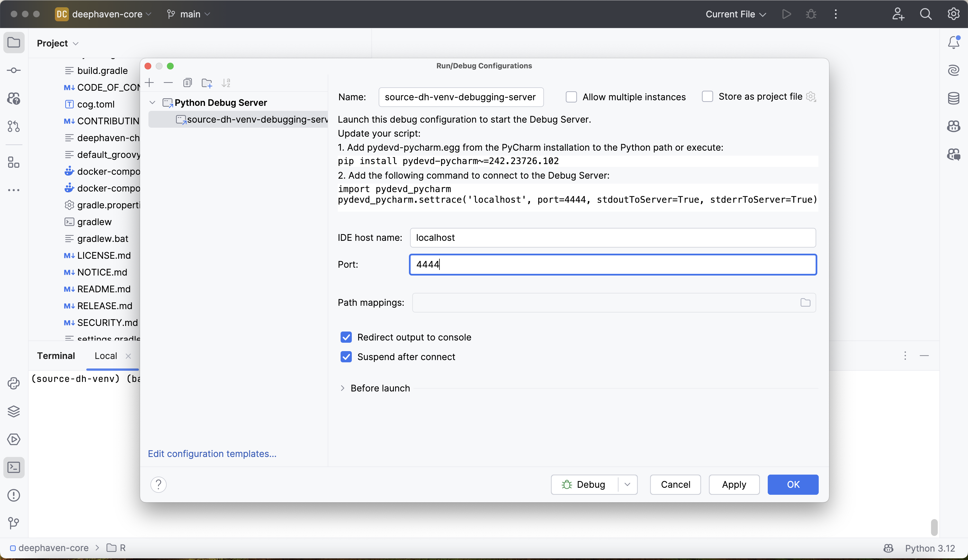Screen dimensions: 968x560
Task: Collapse the Python Debug Server tree node
Action: click(152, 102)
